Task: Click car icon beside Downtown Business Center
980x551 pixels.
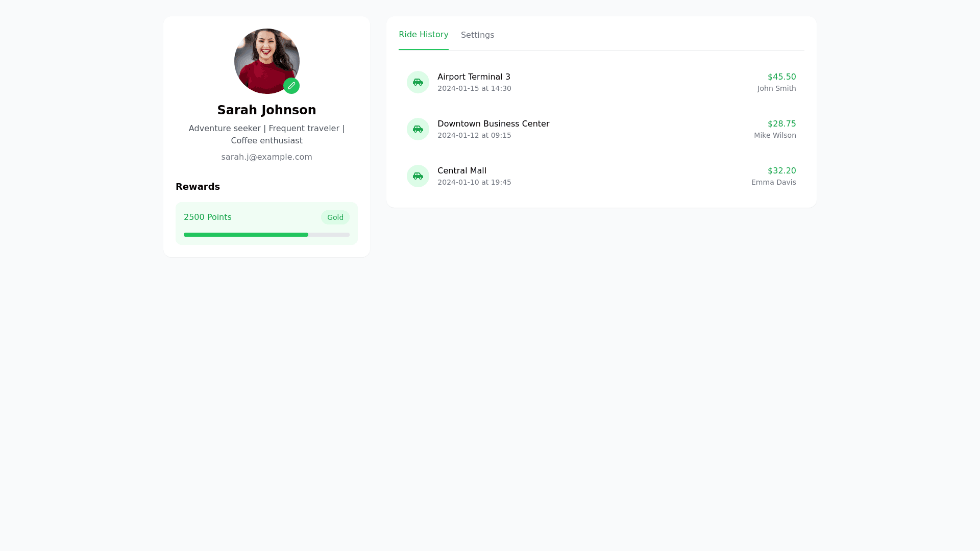Action: (418, 129)
